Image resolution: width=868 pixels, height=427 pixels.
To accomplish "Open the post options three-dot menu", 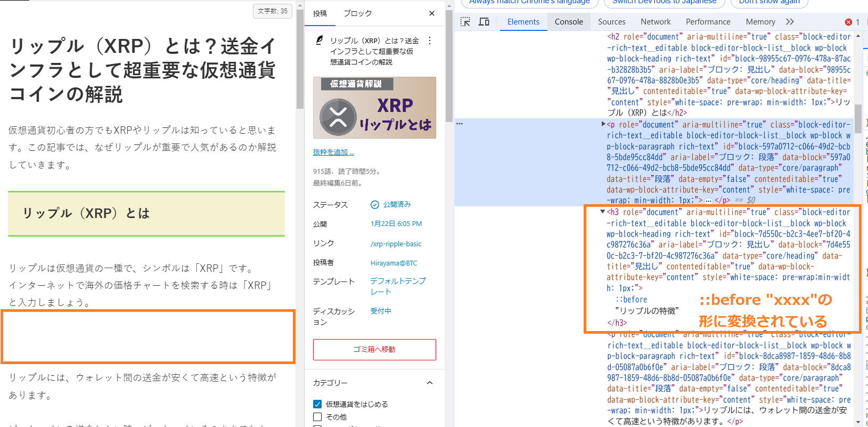I will coord(430,41).
